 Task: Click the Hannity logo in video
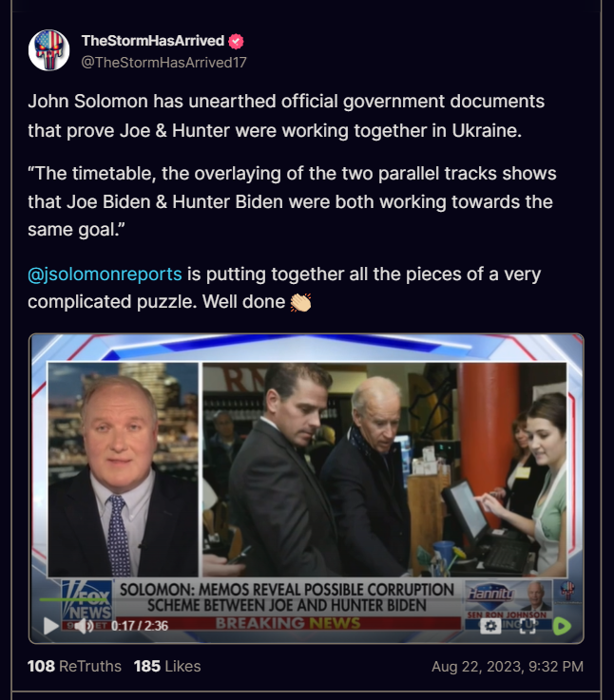pos(490,595)
